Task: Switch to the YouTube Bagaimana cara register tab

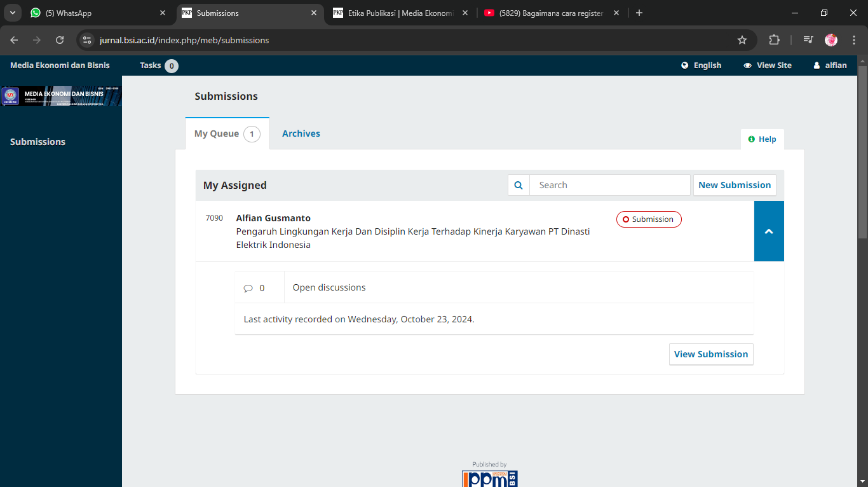Action: tap(552, 13)
